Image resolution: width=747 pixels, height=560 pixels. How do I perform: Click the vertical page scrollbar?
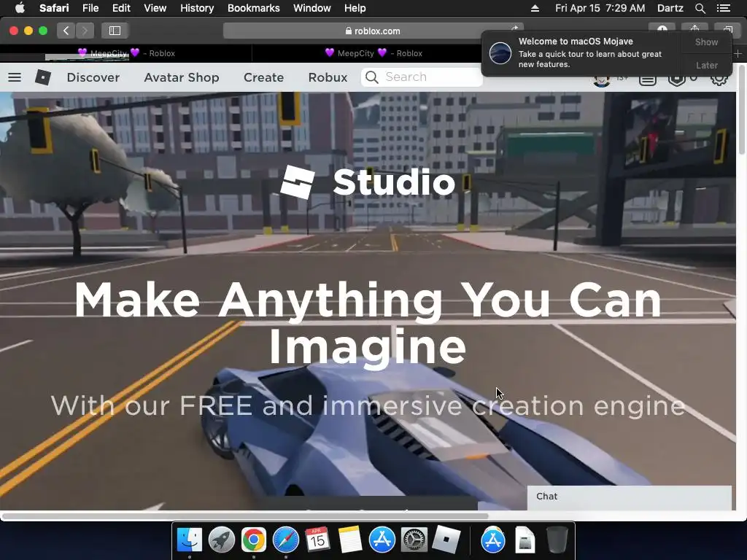point(741,111)
